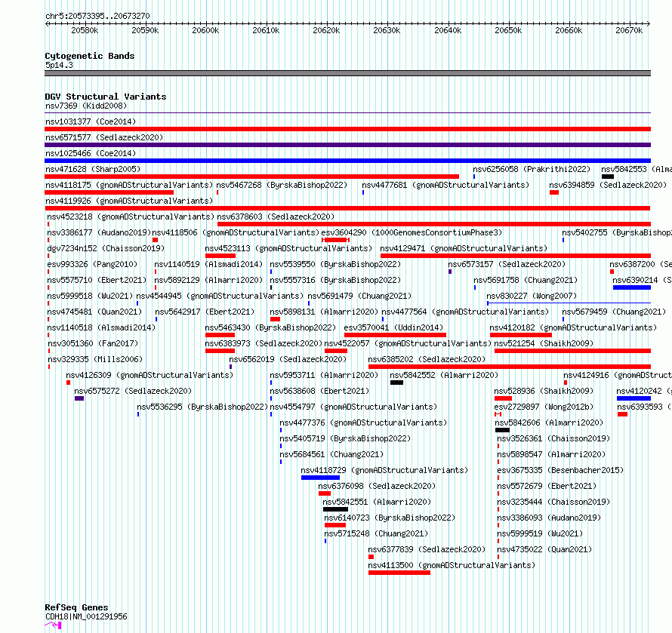This screenshot has height=633, width=672.
Task: Click the nsv6256058 (Prakrithi2022) label
Action: (x=532, y=169)
